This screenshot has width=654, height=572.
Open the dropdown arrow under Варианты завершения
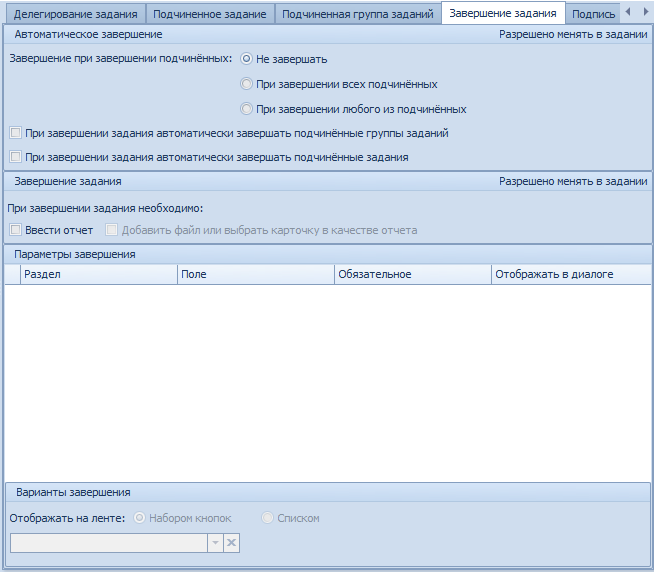click(214, 542)
